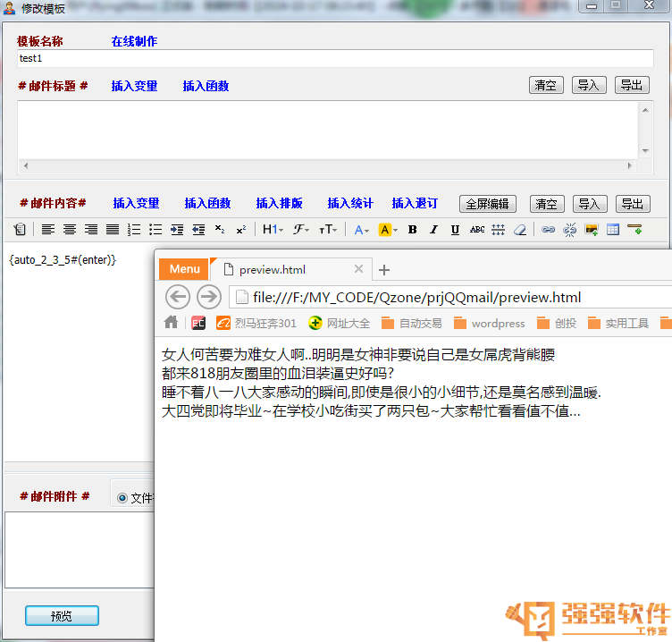Decrease indent of paragraph
The image size is (672, 642).
(x=198, y=230)
